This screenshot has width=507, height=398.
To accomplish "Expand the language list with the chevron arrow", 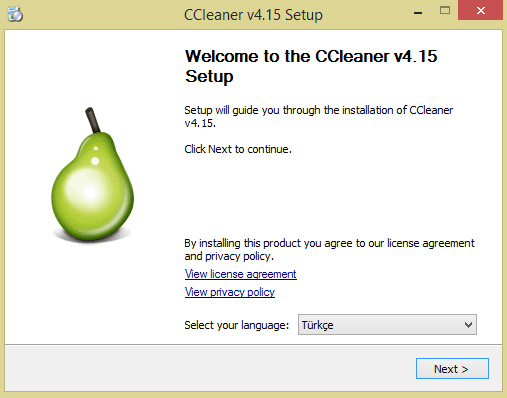I will tap(468, 325).
